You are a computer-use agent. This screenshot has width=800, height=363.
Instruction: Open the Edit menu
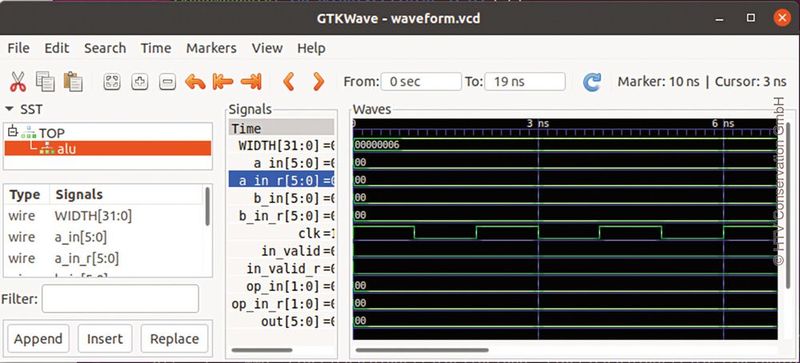click(57, 49)
